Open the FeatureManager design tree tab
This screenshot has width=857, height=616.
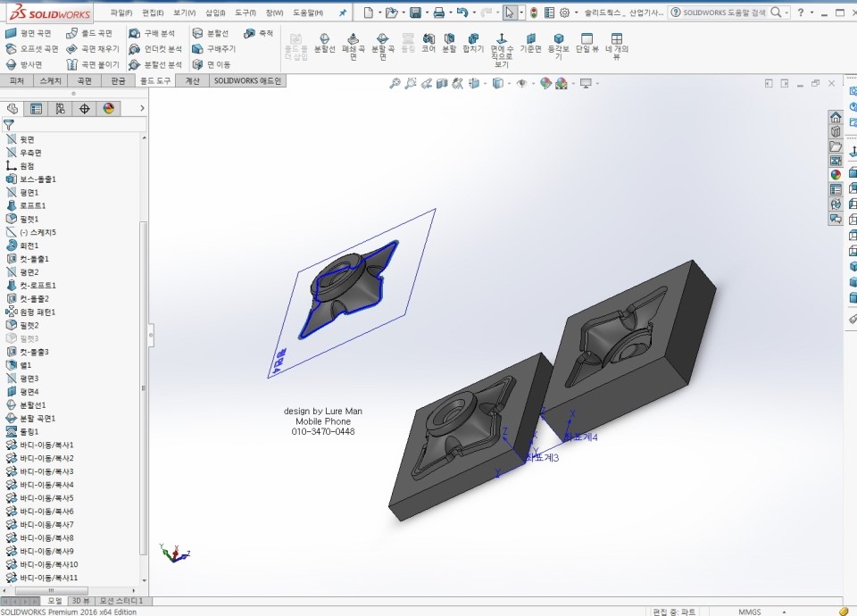(x=12, y=109)
